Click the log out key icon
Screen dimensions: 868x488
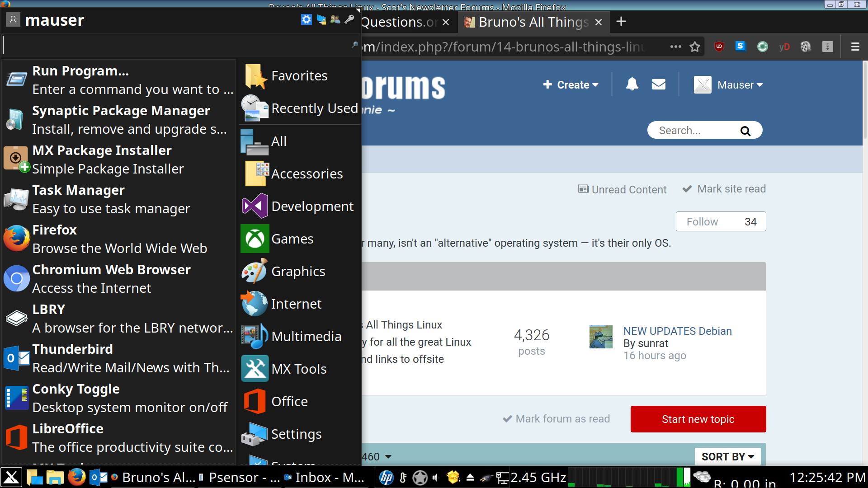[x=349, y=19]
